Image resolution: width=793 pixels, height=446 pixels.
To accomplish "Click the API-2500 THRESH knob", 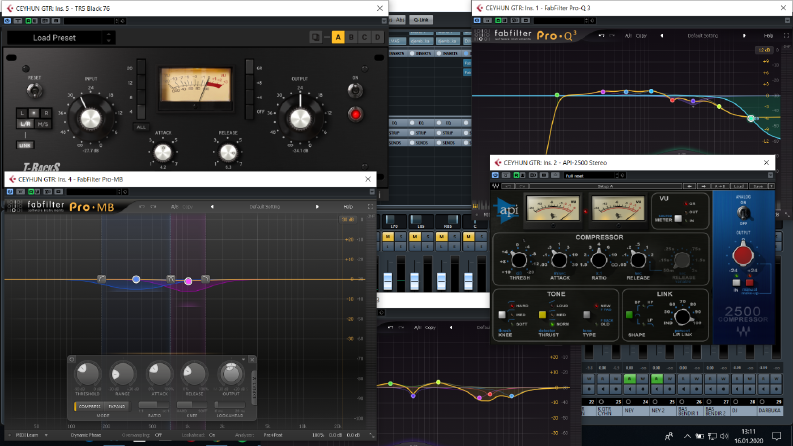I will click(519, 260).
